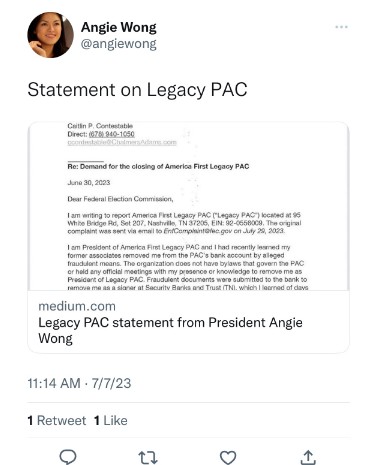This screenshot has width=377, height=465.
Task: Open the medium.com domain link
Action: tap(77, 306)
